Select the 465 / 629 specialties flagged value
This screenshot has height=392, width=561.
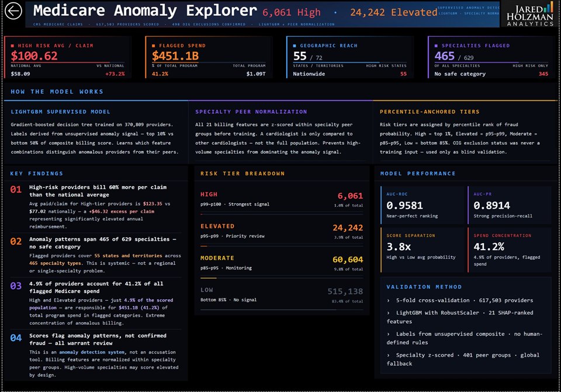pyautogui.click(x=454, y=56)
